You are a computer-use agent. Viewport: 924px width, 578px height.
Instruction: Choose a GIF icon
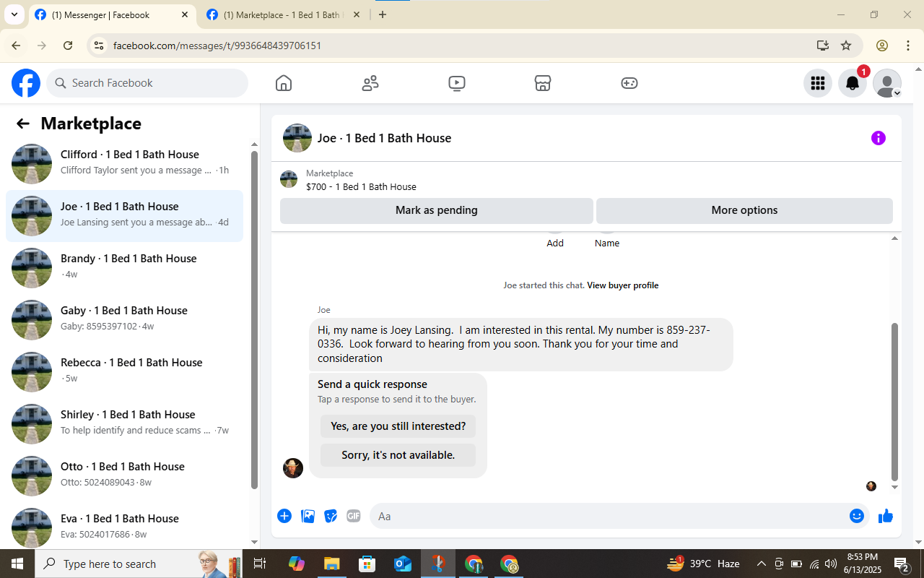353,516
